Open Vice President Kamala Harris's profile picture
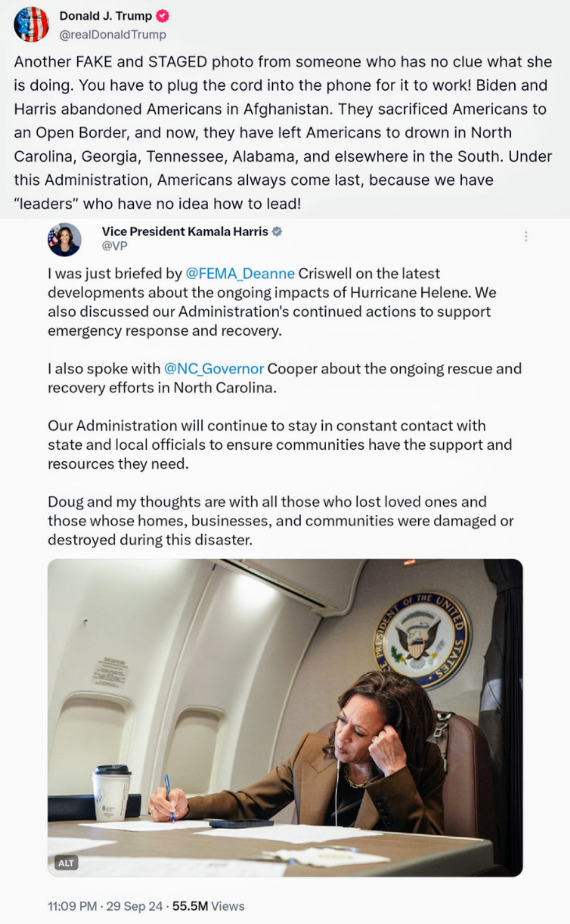 point(65,239)
